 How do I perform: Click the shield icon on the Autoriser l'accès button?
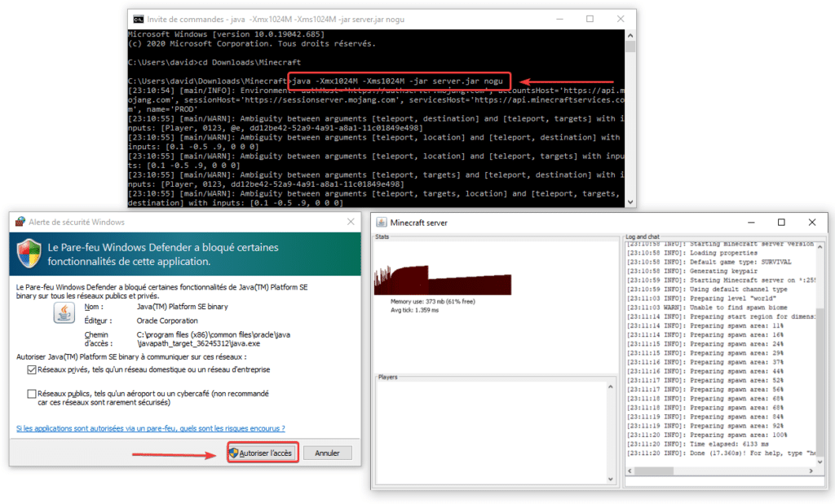pyautogui.click(x=236, y=453)
